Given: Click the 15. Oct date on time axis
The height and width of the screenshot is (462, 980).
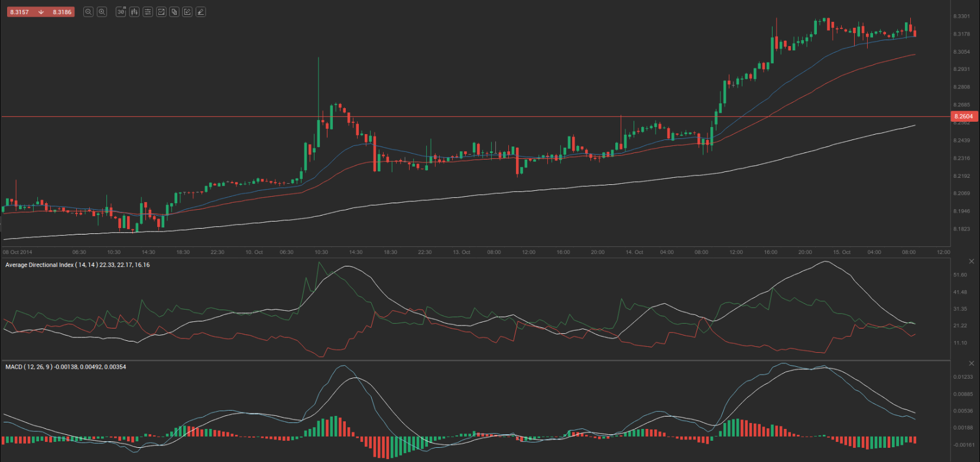Looking at the screenshot, I should click(842, 252).
